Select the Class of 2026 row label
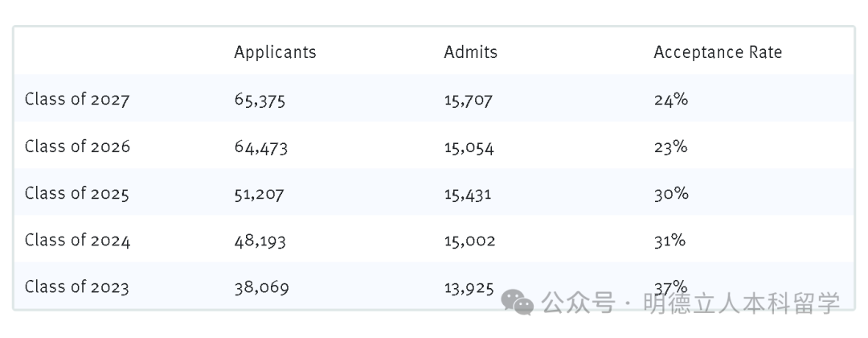Image resolution: width=868 pixels, height=338 pixels. [x=77, y=146]
